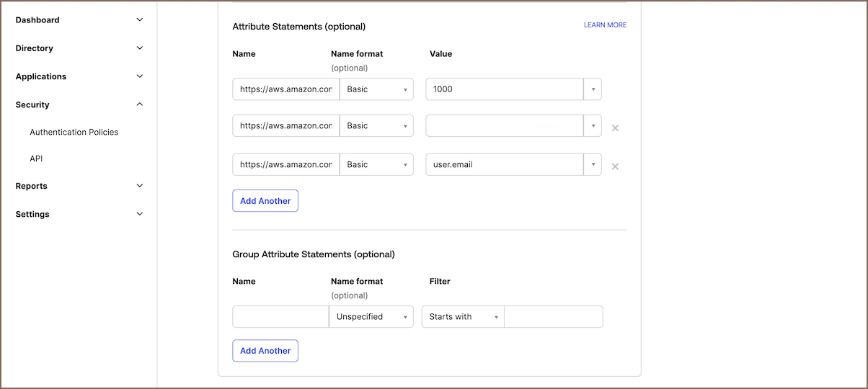Remove the second attribute statement row
The height and width of the screenshot is (389, 868).
[615, 128]
